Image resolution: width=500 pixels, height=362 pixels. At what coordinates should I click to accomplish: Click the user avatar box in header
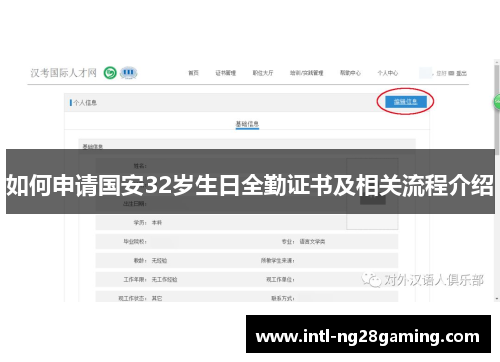(425, 73)
